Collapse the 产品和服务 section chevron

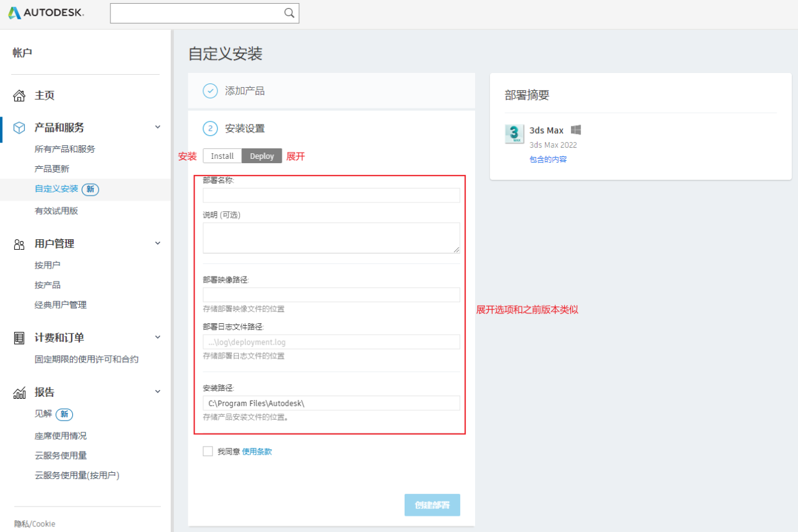tap(158, 127)
